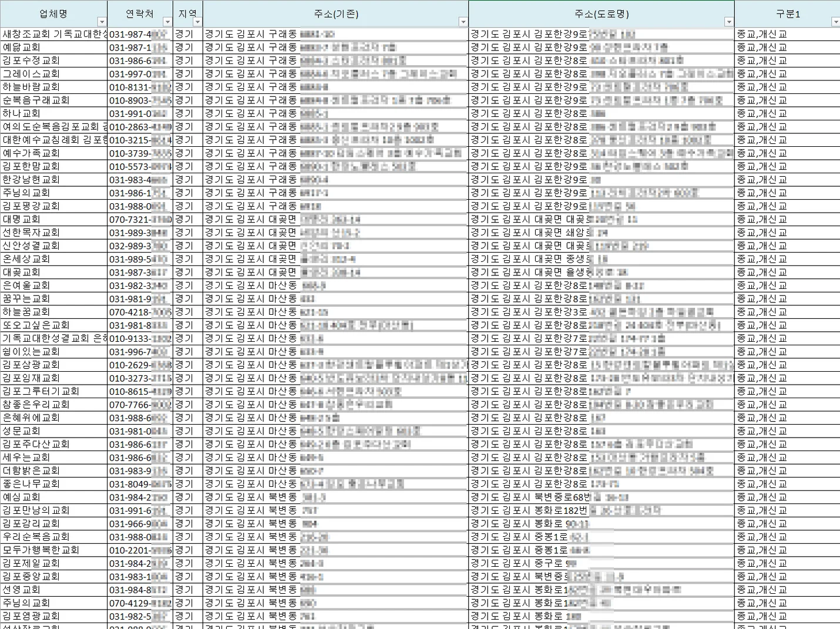Select the 연락처 header cell text
The image size is (840, 629).
pos(140,14)
